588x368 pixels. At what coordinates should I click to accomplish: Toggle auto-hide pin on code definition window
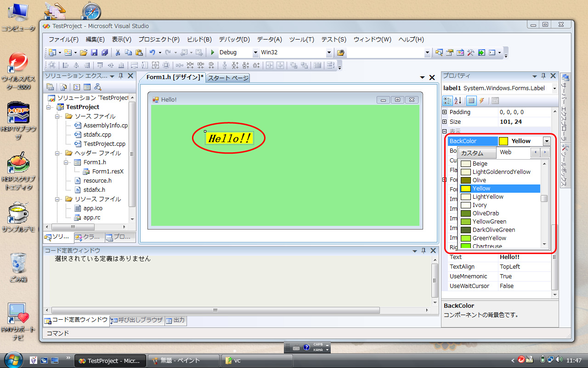423,250
